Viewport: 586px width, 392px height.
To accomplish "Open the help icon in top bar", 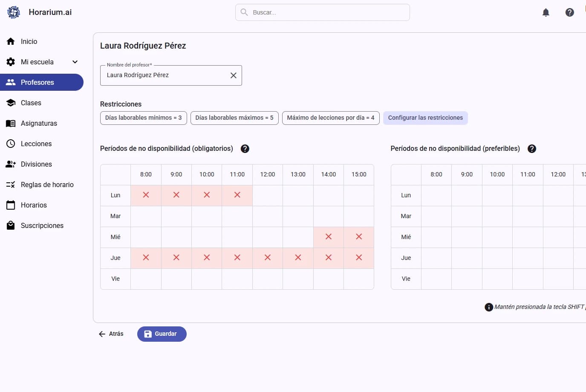I will click(x=569, y=12).
